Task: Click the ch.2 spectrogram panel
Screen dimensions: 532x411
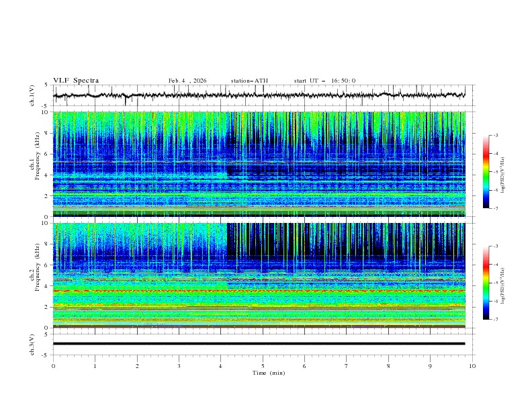Action: click(x=259, y=275)
